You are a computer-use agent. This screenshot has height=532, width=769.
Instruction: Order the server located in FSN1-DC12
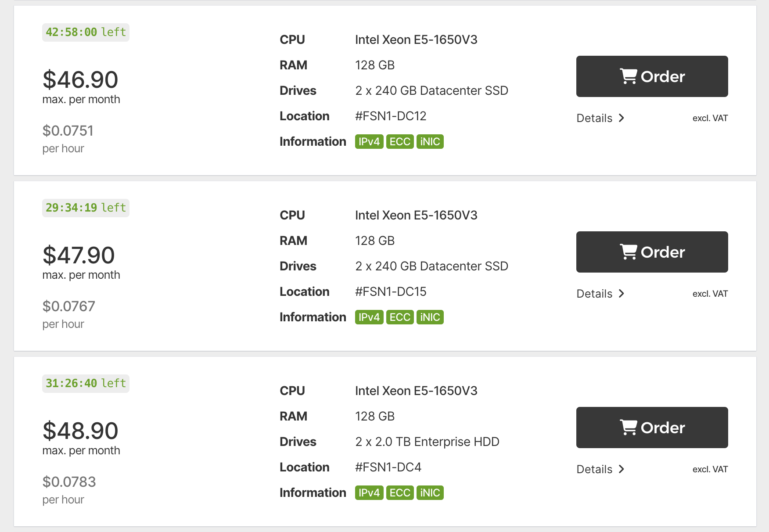pyautogui.click(x=652, y=76)
